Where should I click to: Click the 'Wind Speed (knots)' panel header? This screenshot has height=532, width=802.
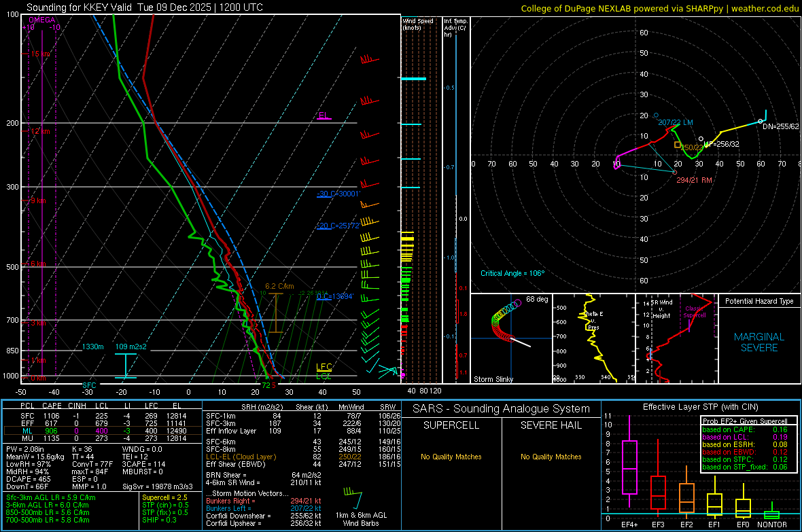(418, 24)
